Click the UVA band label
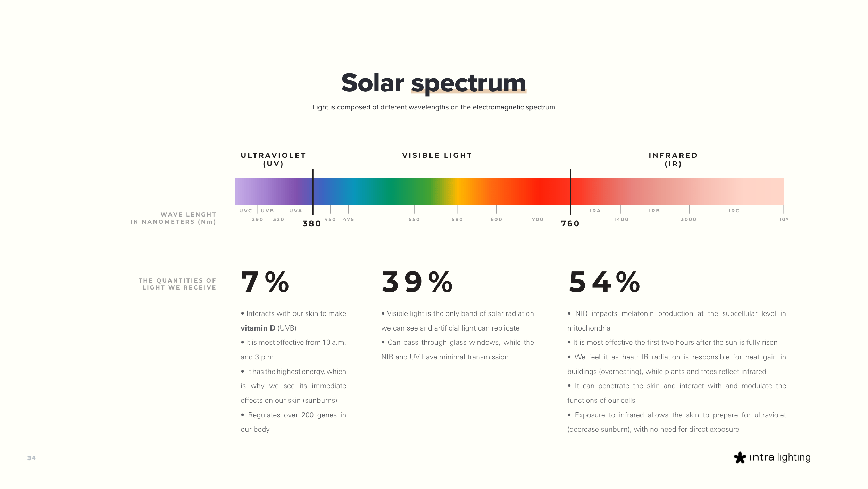Viewport: 868px width, 489px height. [x=295, y=211]
